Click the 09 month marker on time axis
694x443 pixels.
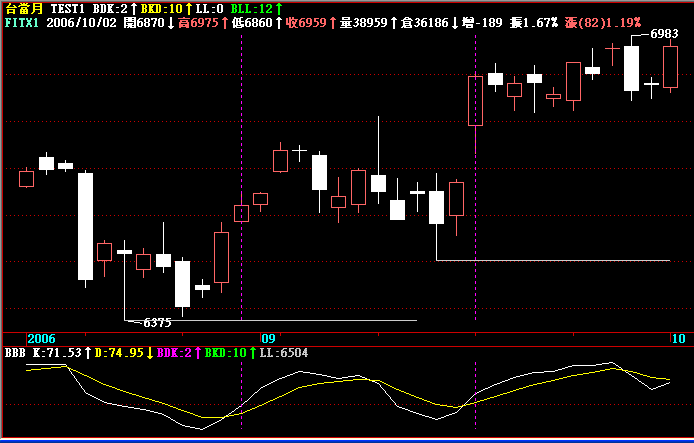(x=268, y=339)
